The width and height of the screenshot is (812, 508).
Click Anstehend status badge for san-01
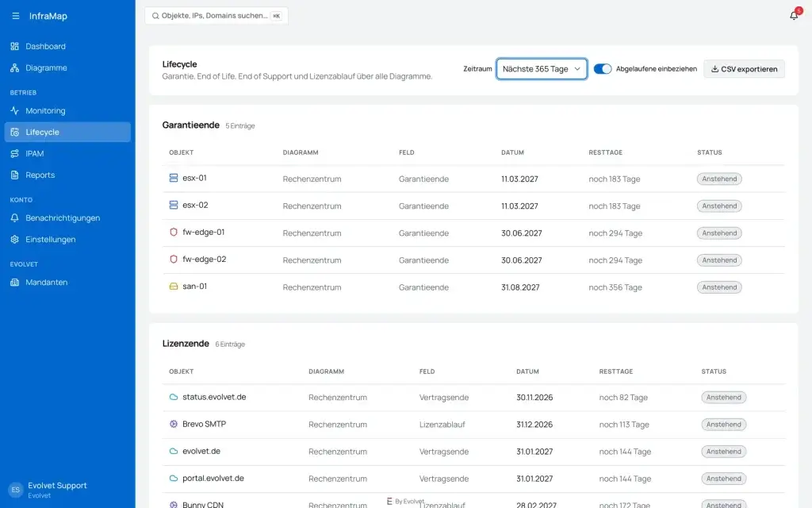[719, 287]
